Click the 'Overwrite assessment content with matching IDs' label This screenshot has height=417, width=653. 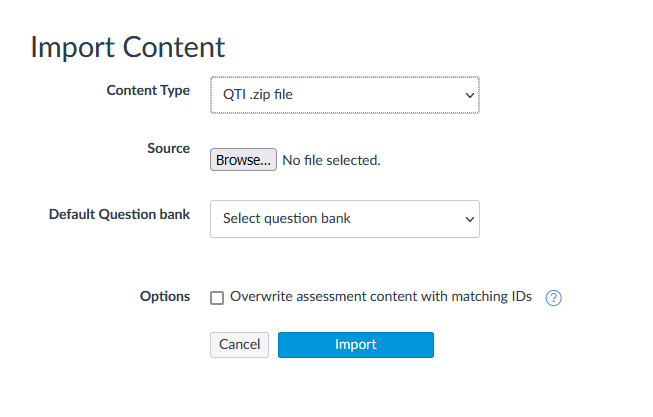click(x=381, y=297)
